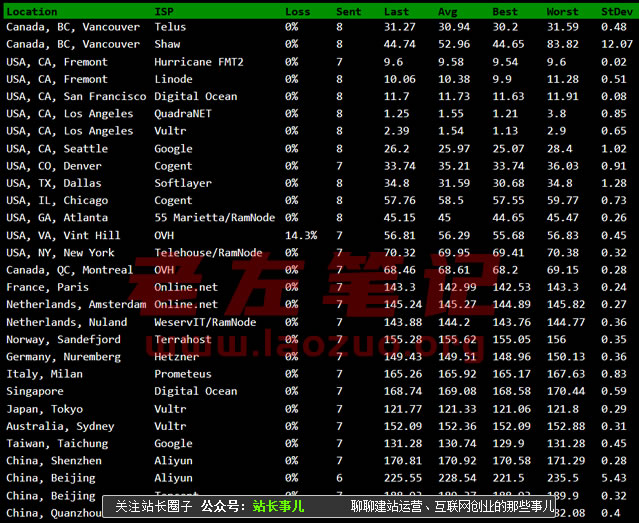Click the 'Loss' column header
This screenshot has width=639, height=523.
coord(297,12)
